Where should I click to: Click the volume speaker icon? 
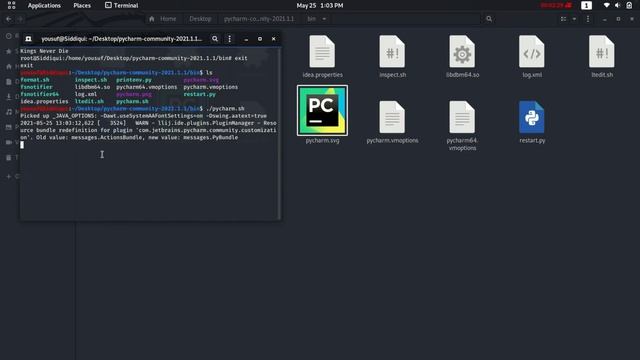click(x=618, y=5)
